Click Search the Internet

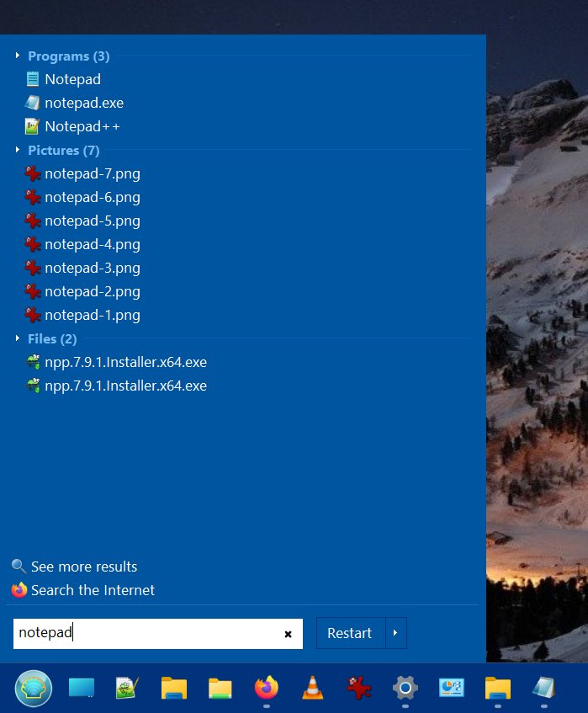(x=83, y=590)
